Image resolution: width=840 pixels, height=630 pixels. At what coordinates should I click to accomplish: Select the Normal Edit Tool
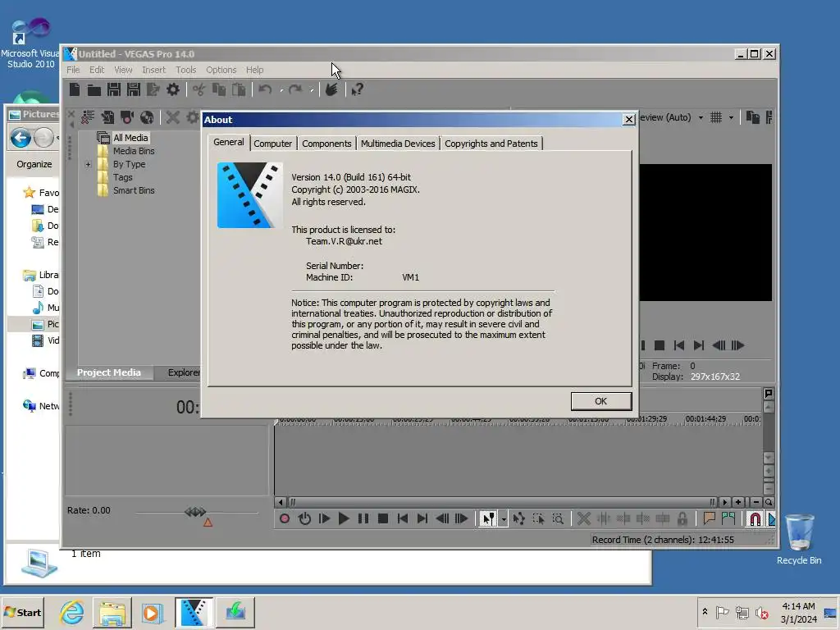click(488, 518)
